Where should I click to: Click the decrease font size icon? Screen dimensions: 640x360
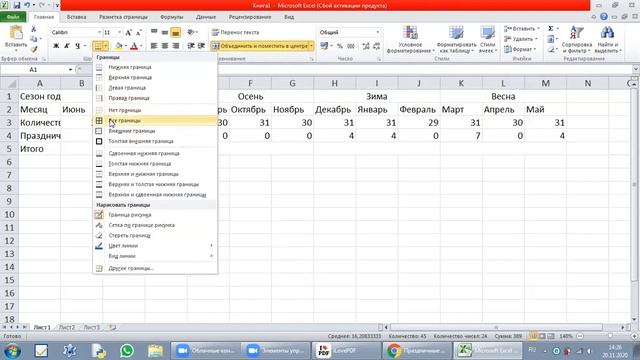click(x=138, y=32)
